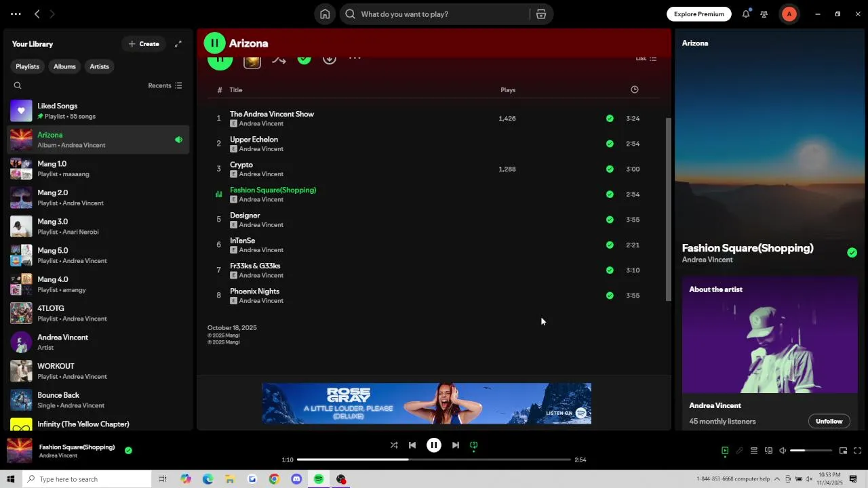Open the Miniplayer
The width and height of the screenshot is (868, 488).
(843, 451)
